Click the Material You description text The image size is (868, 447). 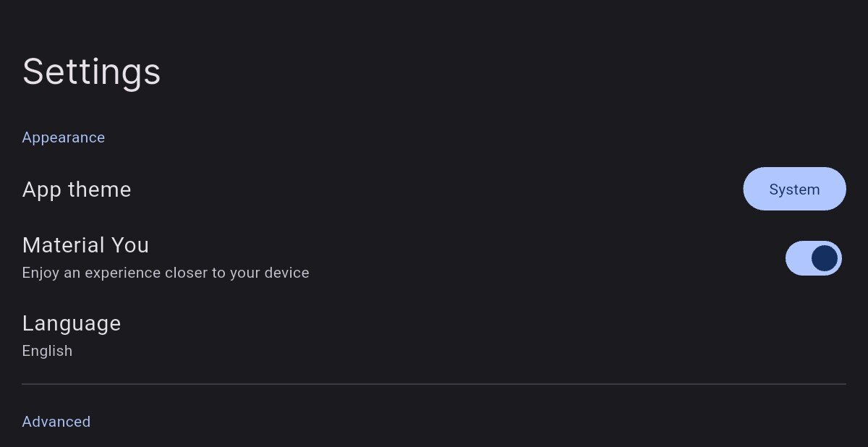tap(166, 273)
